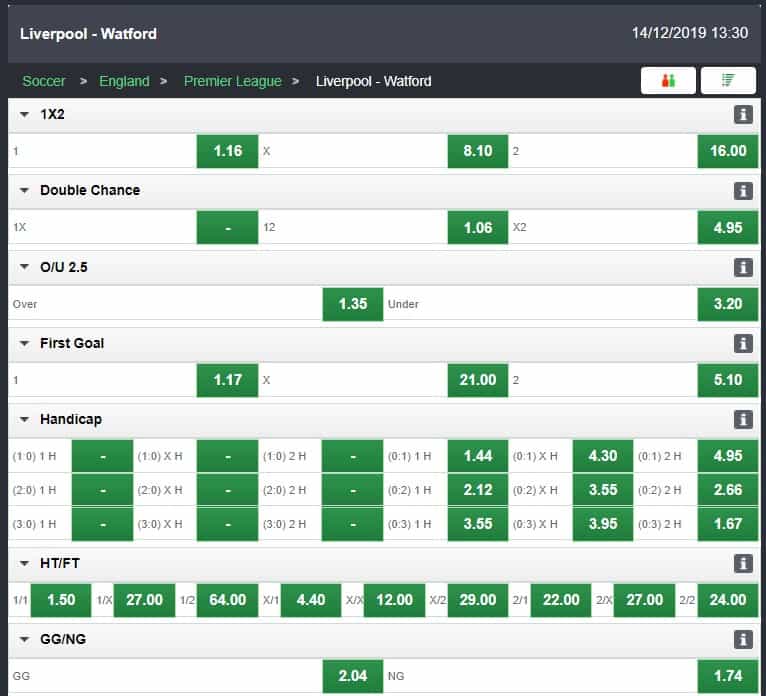Click the match date 14/12/2019 13:30
Viewport: 766px width, 696px height.
(x=690, y=33)
